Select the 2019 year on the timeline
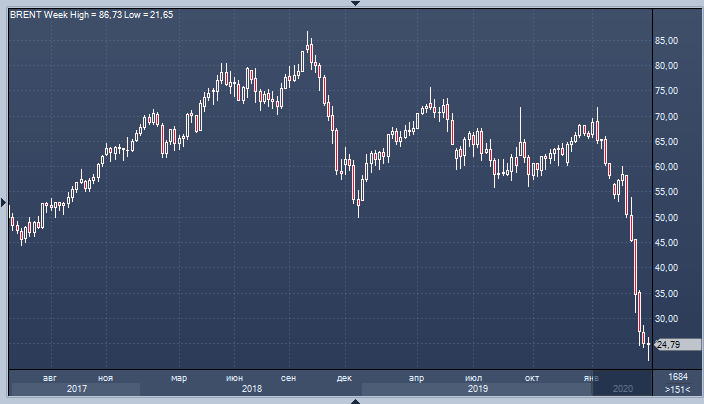 [x=478, y=388]
